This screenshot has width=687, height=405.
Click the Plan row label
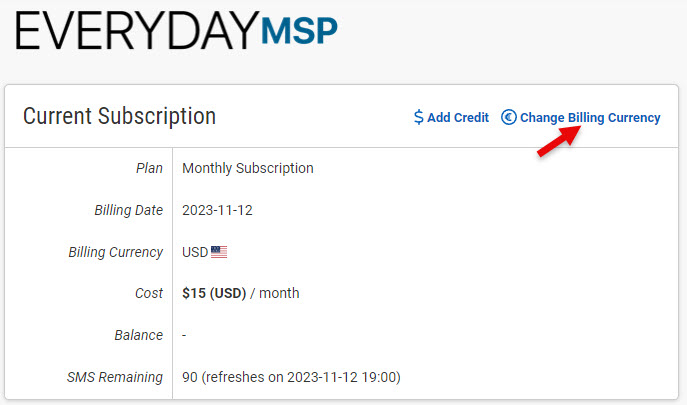(x=149, y=168)
